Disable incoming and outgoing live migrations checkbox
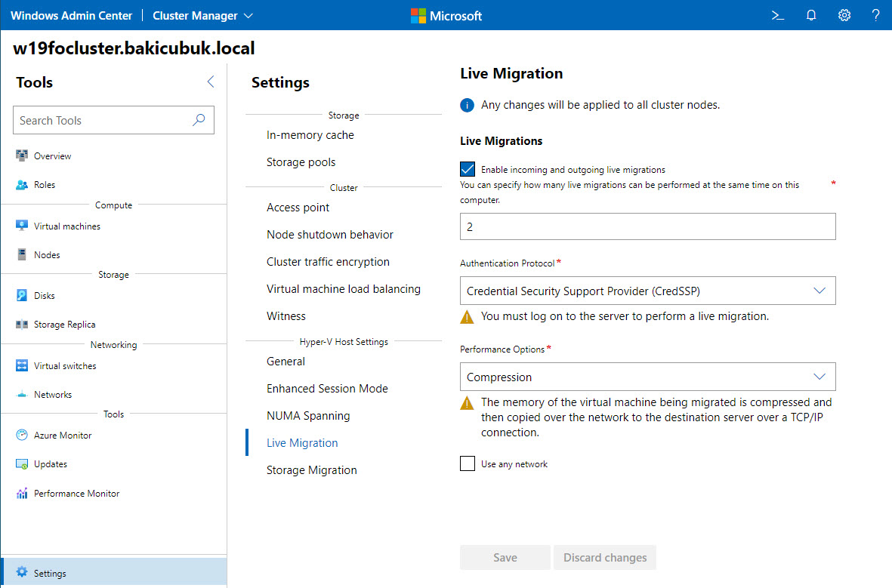The height and width of the screenshot is (588, 892). (x=467, y=169)
